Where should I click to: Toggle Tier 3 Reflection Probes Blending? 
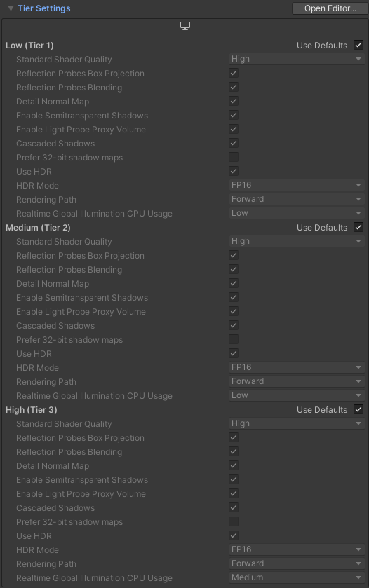tap(234, 451)
